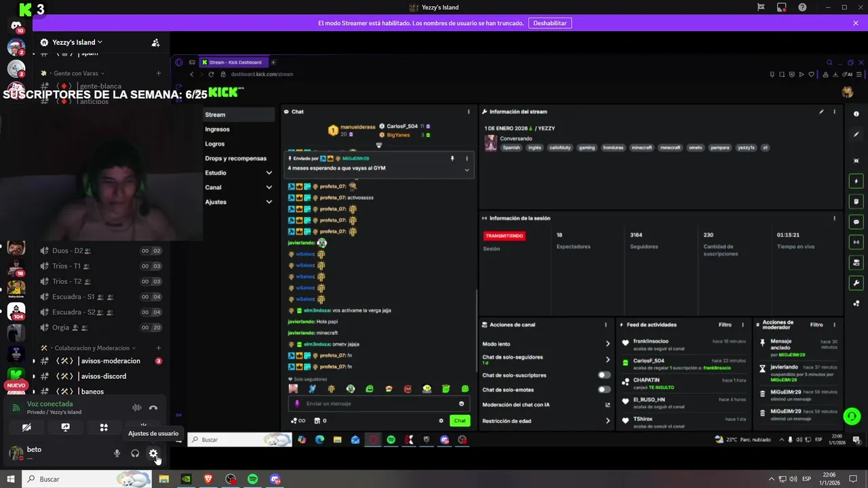Image resolution: width=868 pixels, height=488 pixels.
Task: Open Windows Start menu
Action: tap(10, 479)
